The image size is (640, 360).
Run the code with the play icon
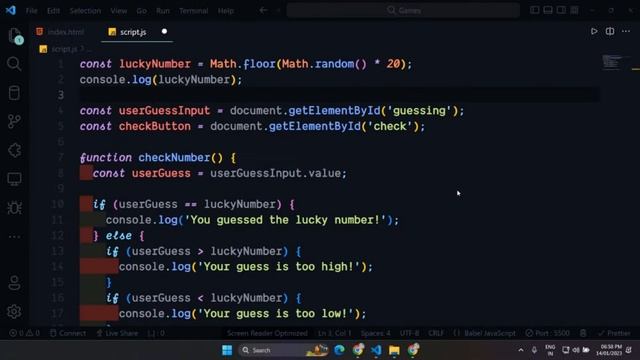pyautogui.click(x=594, y=31)
